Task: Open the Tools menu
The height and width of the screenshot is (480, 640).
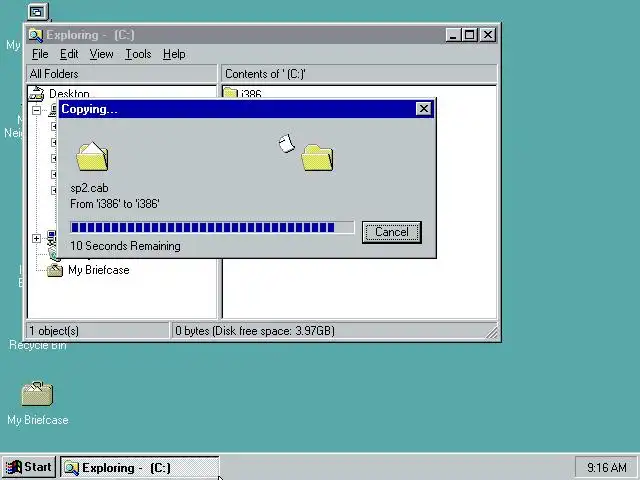Action: coord(138,54)
